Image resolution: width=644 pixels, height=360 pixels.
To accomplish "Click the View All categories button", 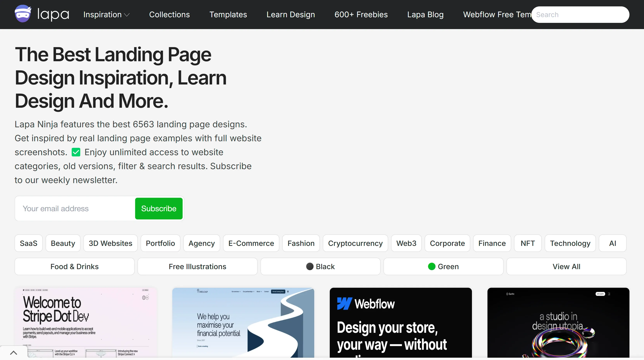I will 566,266.
